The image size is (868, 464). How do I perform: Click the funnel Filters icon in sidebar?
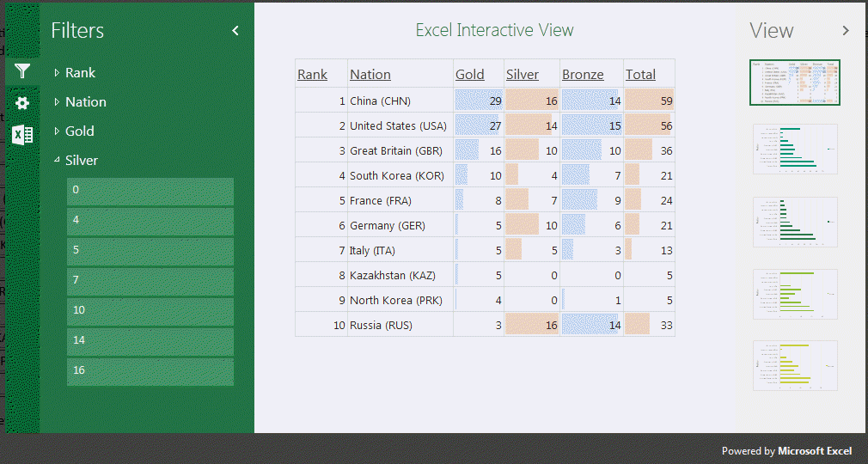(22, 71)
